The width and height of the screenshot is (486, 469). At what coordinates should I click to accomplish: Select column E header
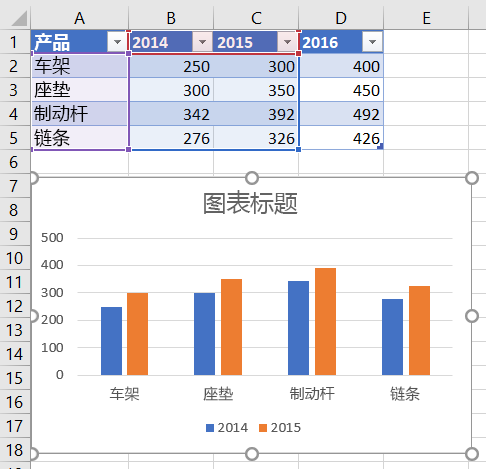point(426,18)
